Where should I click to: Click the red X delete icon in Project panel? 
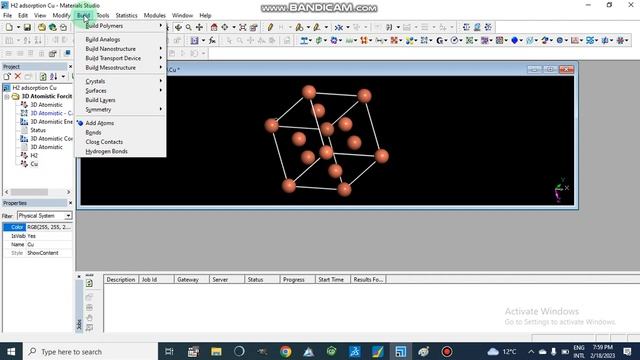coord(18,76)
